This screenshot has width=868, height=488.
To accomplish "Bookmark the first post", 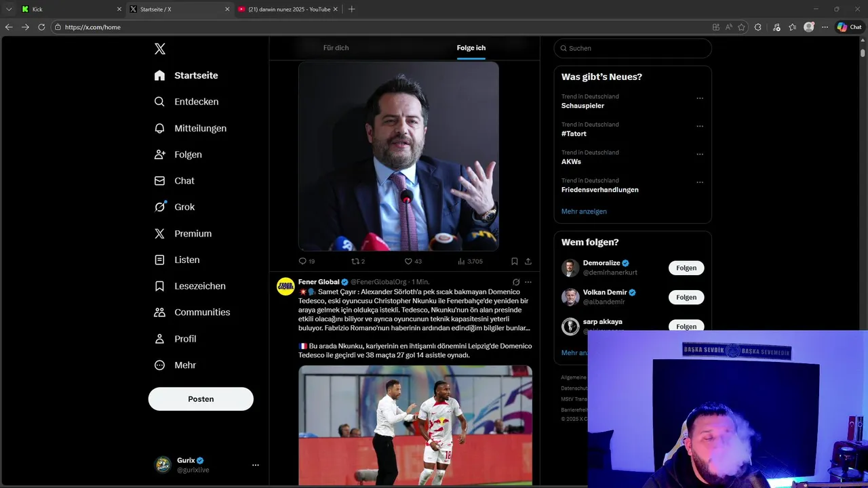I will pyautogui.click(x=515, y=261).
